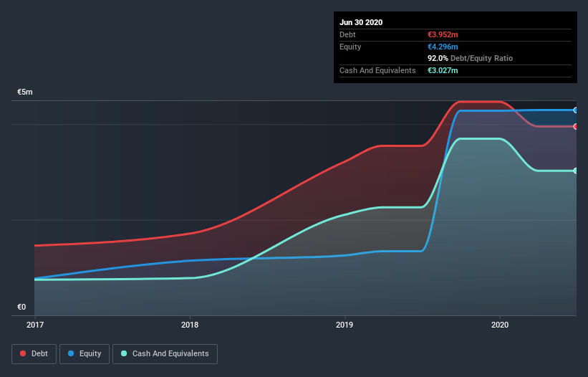Toggle the Debt series legend button
588x377 pixels.
[x=34, y=354]
